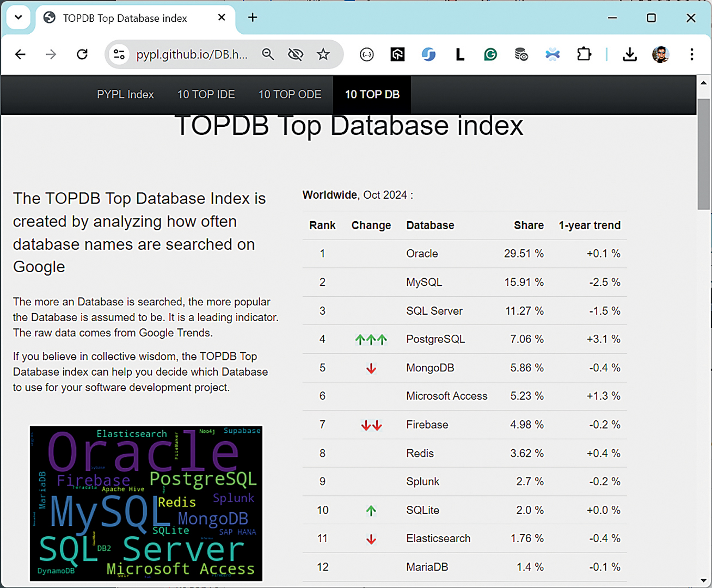Click the triple green up arrows for PostgreSQL
Image resolution: width=712 pixels, height=588 pixels.
371,340
